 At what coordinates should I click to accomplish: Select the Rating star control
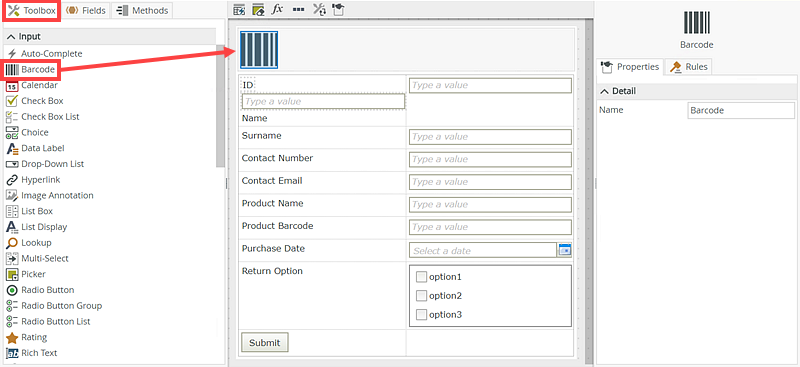[x=27, y=337]
